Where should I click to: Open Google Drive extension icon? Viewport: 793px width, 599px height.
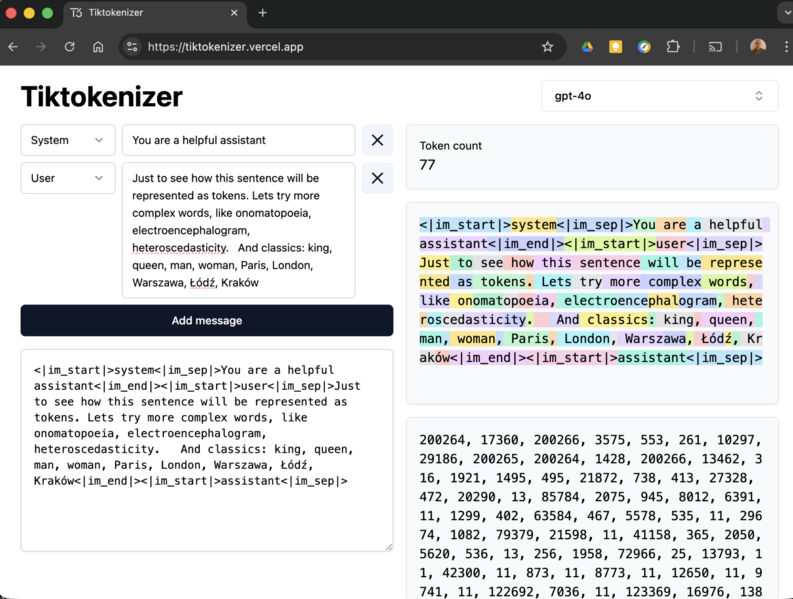click(587, 47)
